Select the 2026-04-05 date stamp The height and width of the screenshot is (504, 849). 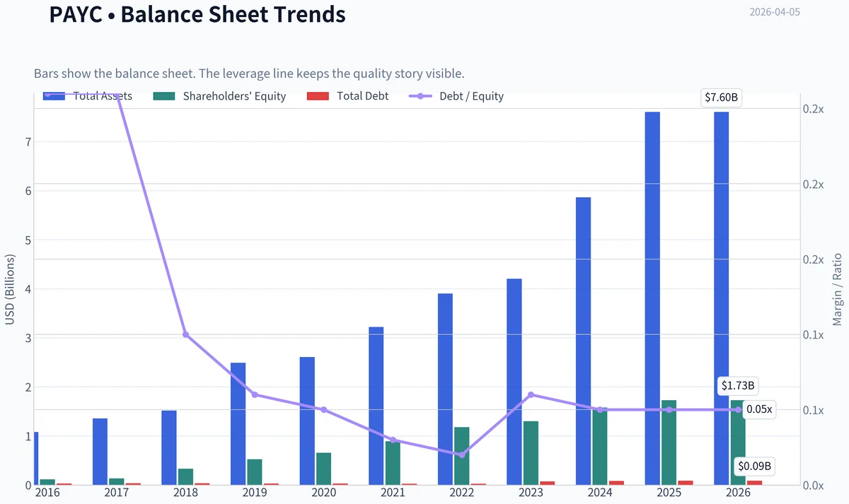coord(775,12)
